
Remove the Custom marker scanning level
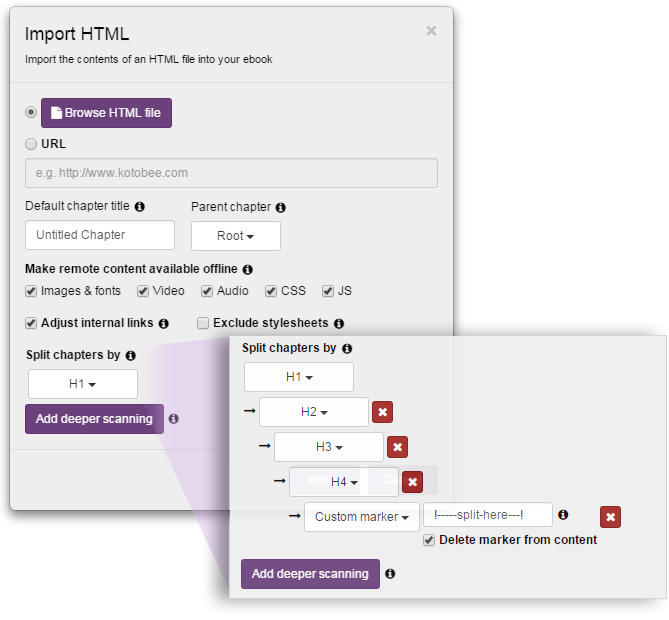pos(610,516)
